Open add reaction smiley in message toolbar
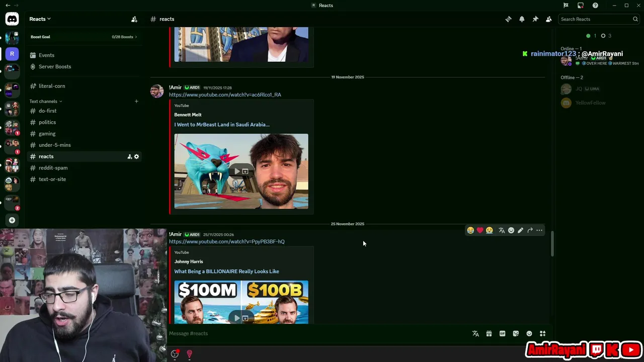Viewport: 644px width, 362px height. tap(511, 230)
